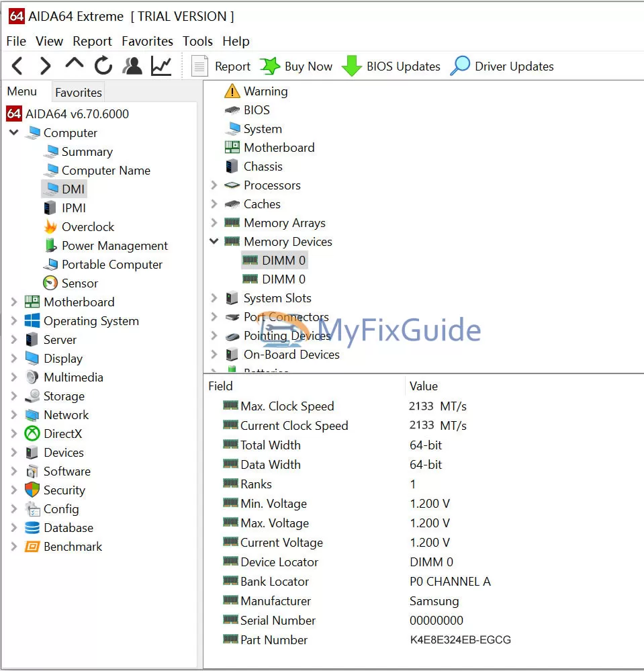Open BIOS Updates
Image resolution: width=644 pixels, height=671 pixels.
391,66
